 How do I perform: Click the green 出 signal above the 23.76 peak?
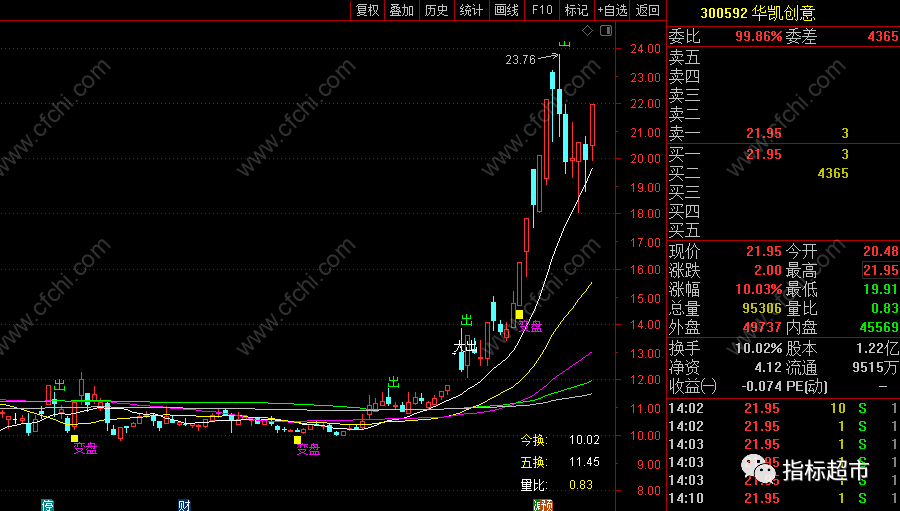coord(565,44)
